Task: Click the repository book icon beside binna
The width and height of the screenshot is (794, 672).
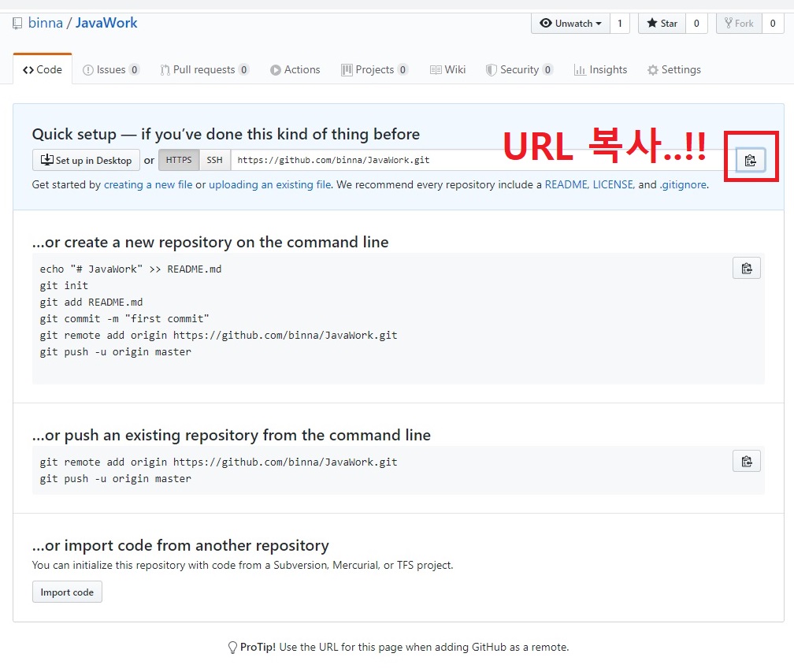Action: [x=17, y=24]
